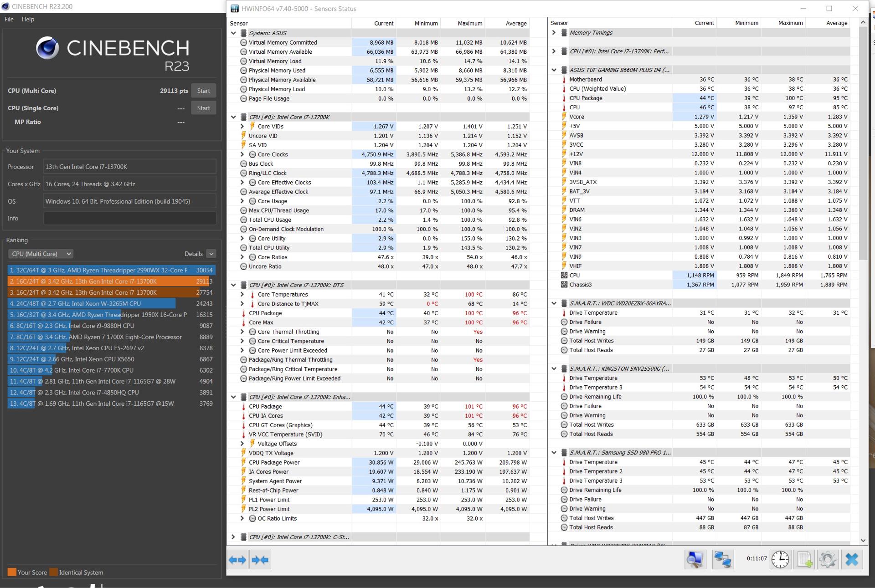Image resolution: width=875 pixels, height=588 pixels.
Task: Open the remote monitor computer icon
Action: pos(695,559)
